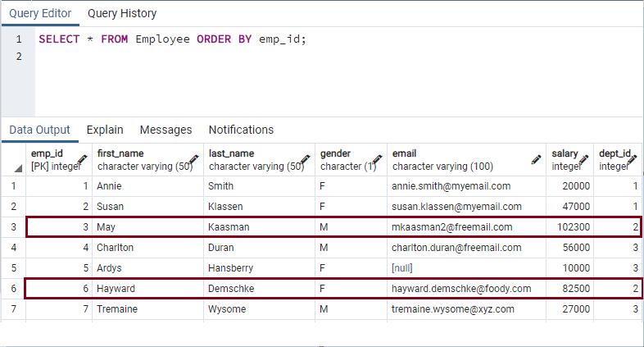Click the pencil icon in email column header
The image size is (644, 347).
536,159
